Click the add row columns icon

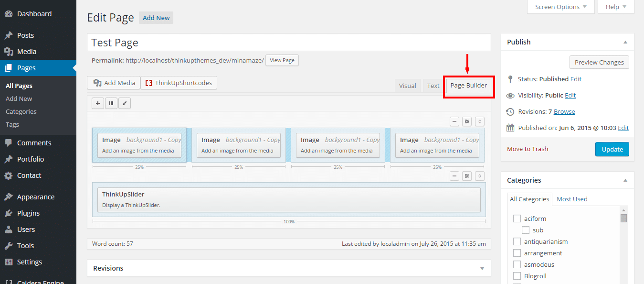[x=111, y=103]
